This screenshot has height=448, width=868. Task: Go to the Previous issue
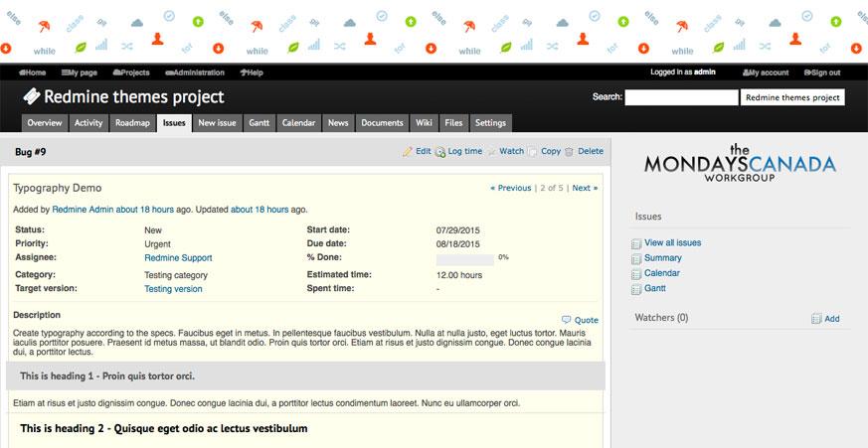point(510,188)
